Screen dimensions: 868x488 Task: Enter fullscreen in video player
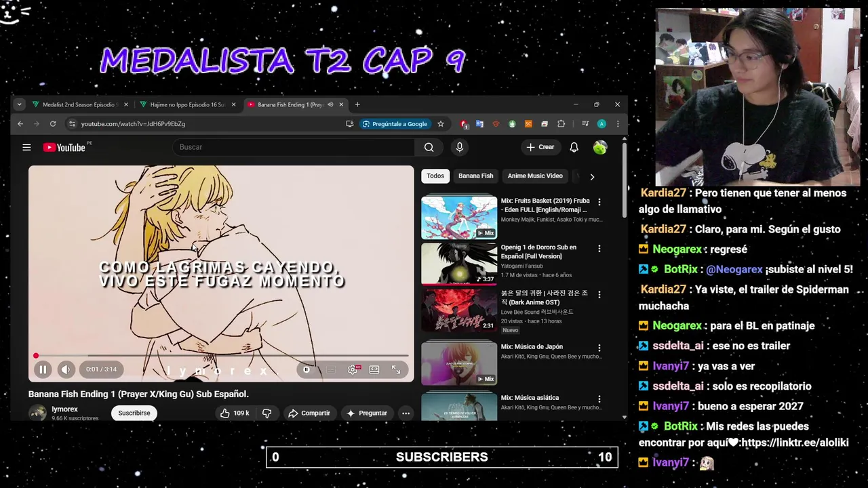click(396, 369)
